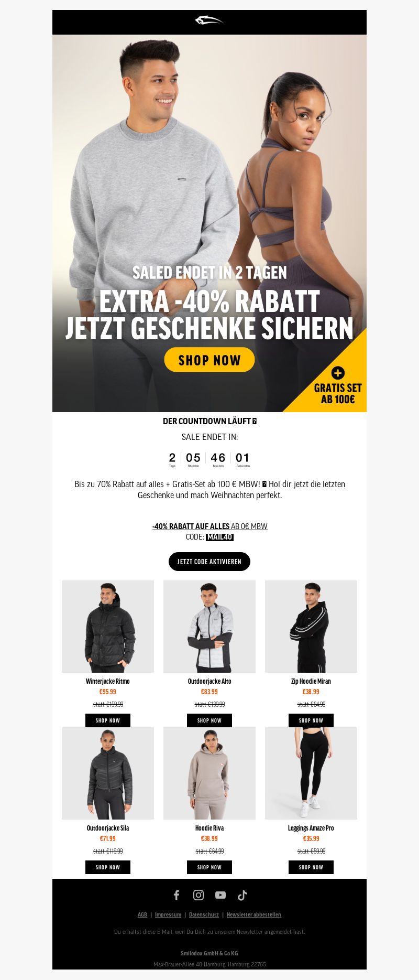The image size is (419, 980).
Task: Click the Outdoorjacke Sila product title
Action: (108, 828)
